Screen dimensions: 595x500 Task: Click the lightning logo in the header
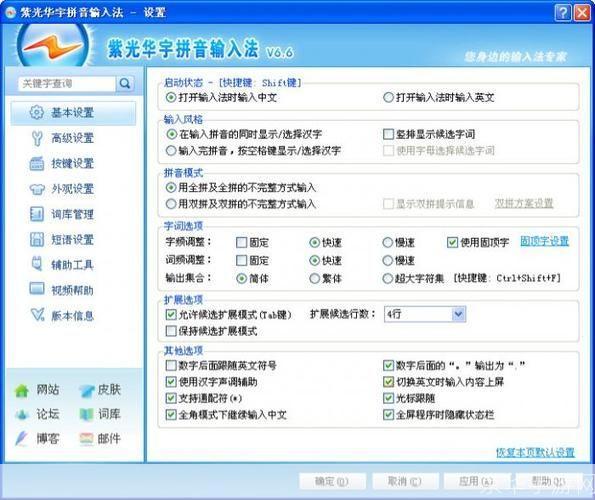point(53,46)
